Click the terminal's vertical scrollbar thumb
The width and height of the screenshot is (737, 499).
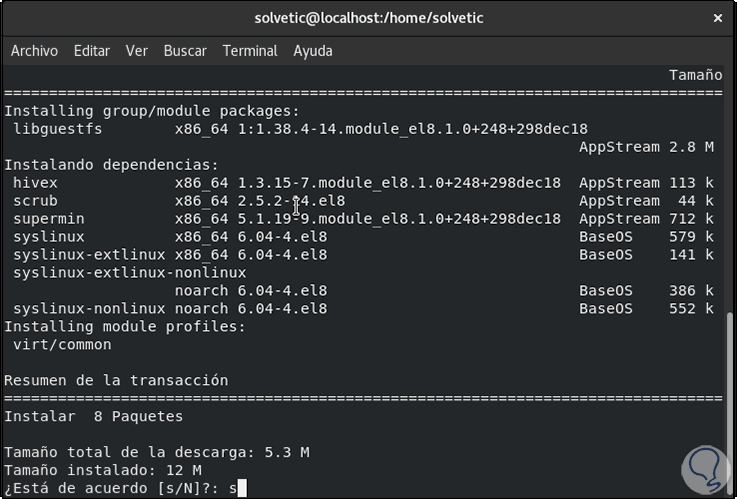tap(730, 400)
